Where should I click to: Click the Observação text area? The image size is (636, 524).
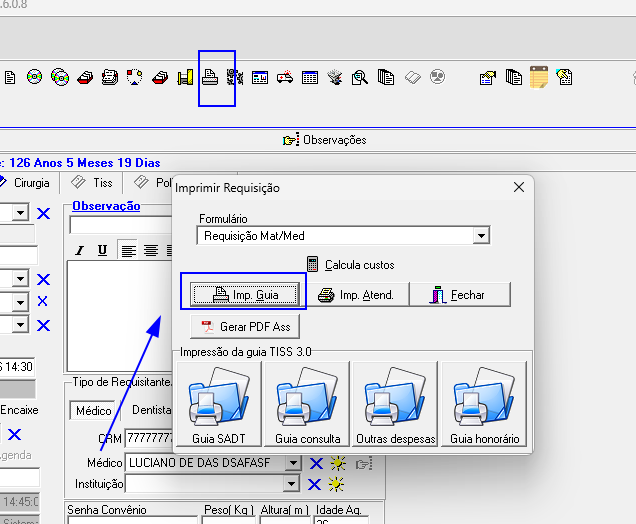[x=120, y=316]
